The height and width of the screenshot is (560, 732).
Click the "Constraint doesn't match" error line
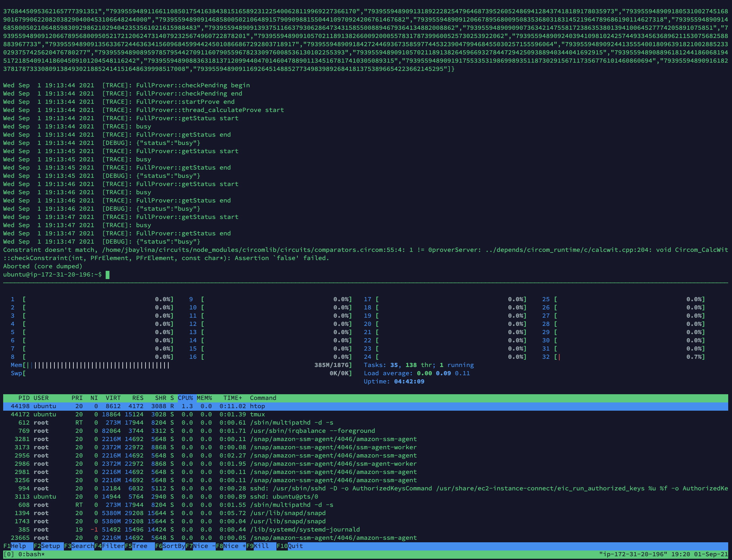tap(366, 254)
